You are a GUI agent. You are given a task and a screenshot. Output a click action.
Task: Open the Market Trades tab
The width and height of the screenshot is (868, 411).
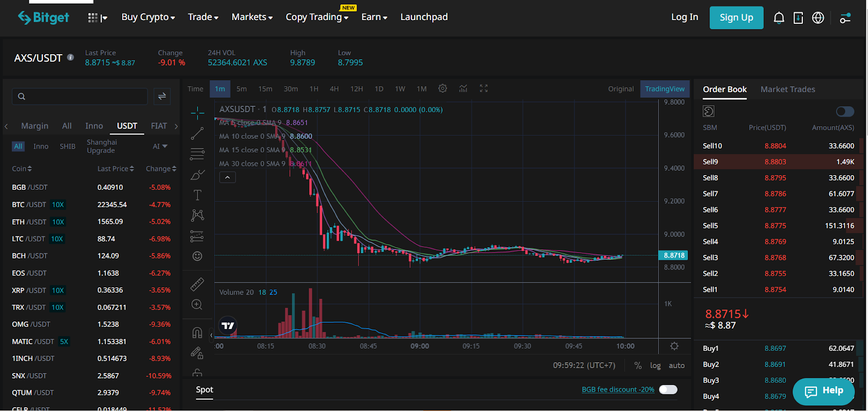pyautogui.click(x=788, y=89)
